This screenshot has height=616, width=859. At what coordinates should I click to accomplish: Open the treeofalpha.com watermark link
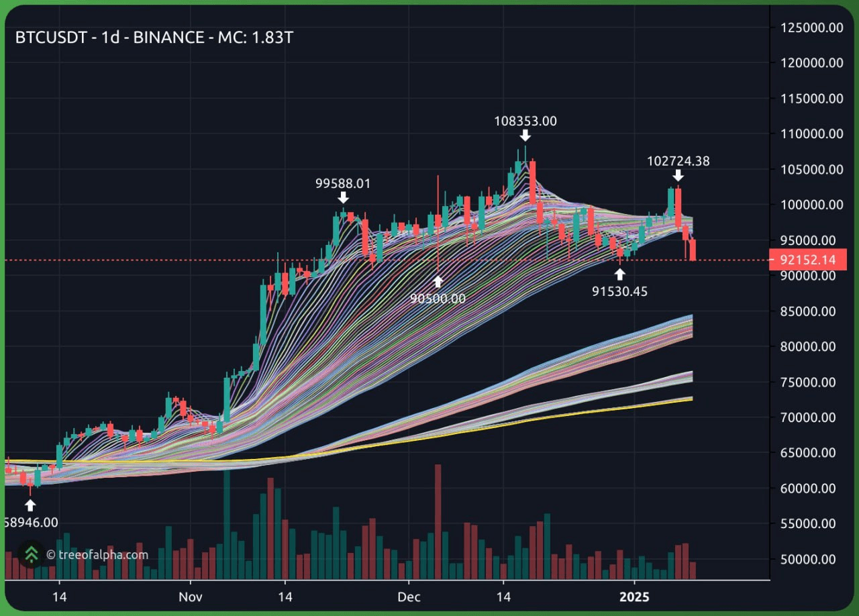point(97,555)
